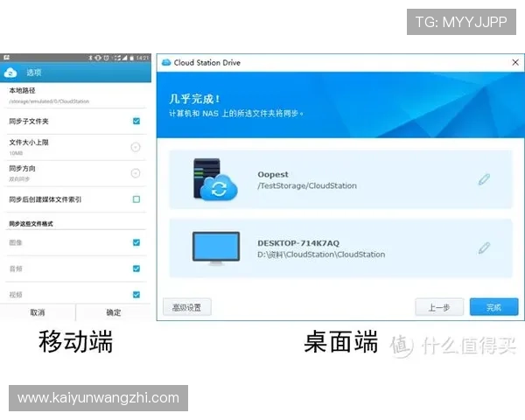
Task: Click the 高级设置 button
Action: [x=187, y=307]
